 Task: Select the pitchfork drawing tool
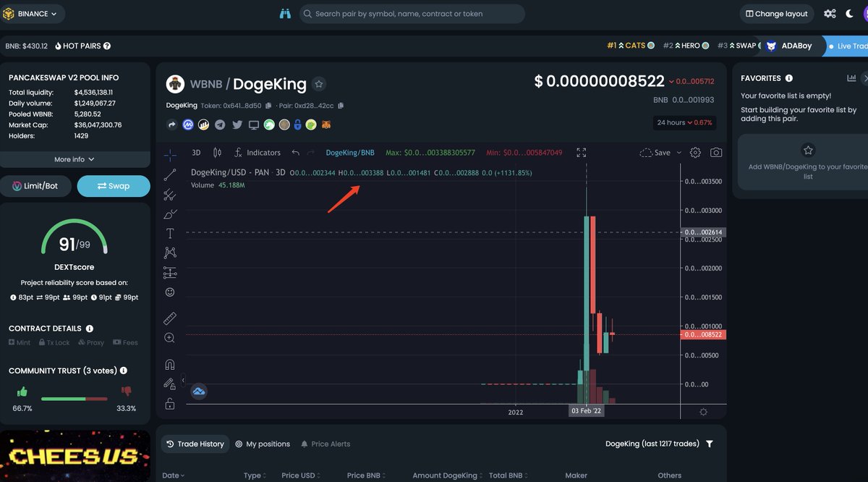click(170, 194)
